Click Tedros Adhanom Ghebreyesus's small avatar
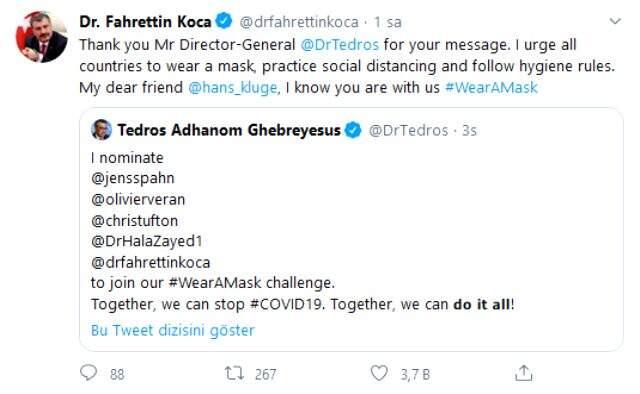 pos(101,130)
